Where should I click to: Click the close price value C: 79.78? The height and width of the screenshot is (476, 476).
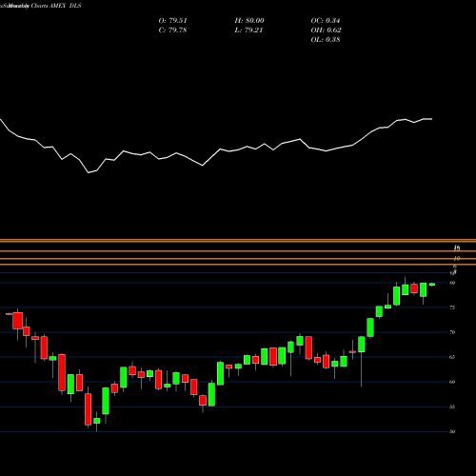tap(173, 30)
